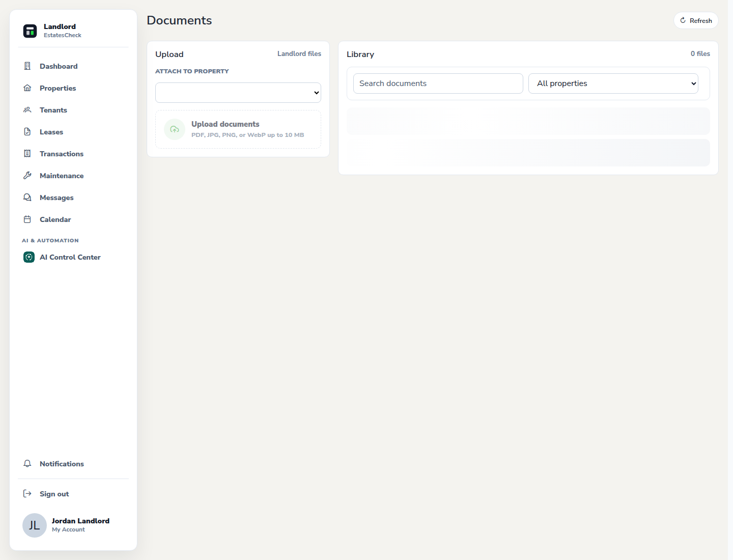The height and width of the screenshot is (560, 733).
Task: Open Messages from sidebar
Action: click(57, 198)
